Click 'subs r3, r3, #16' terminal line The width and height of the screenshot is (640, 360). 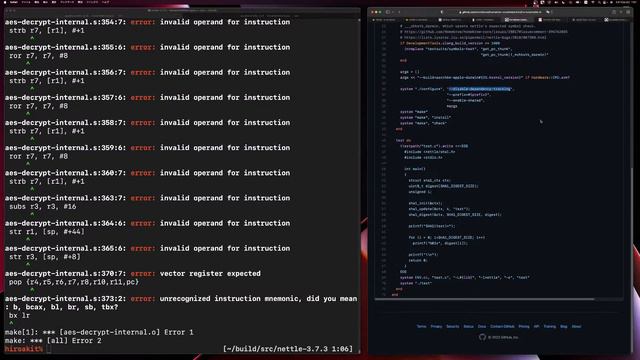[x=42, y=207]
